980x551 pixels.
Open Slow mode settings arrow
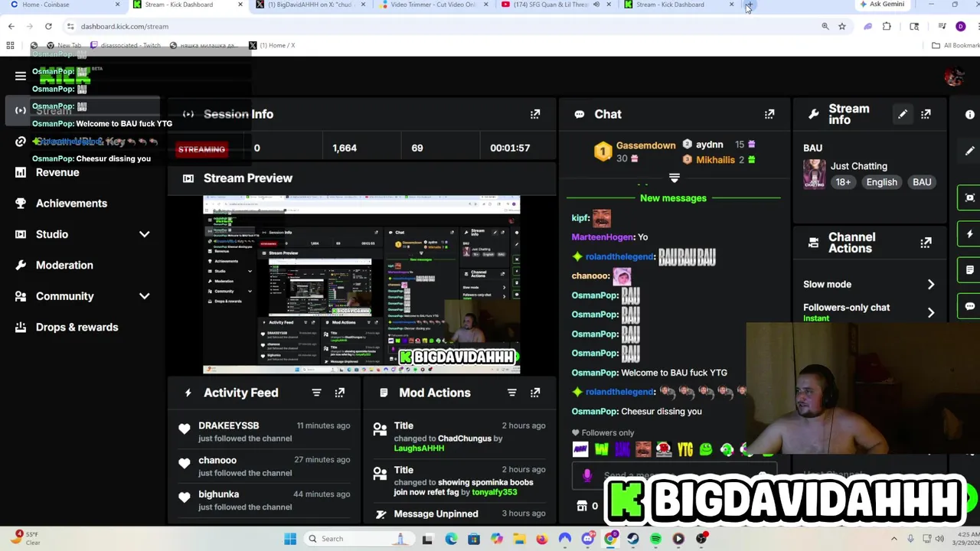pos(931,285)
